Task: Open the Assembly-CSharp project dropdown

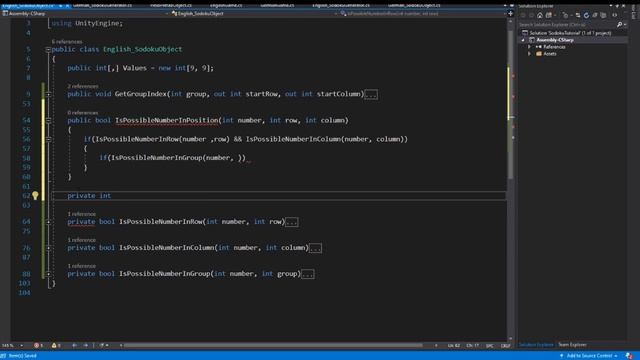Action: click(167, 13)
